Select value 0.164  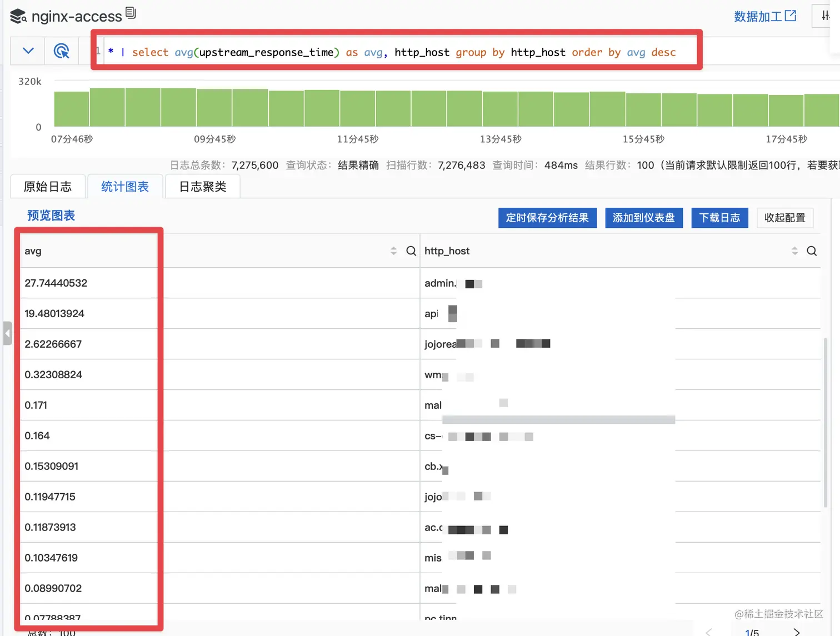(x=37, y=436)
